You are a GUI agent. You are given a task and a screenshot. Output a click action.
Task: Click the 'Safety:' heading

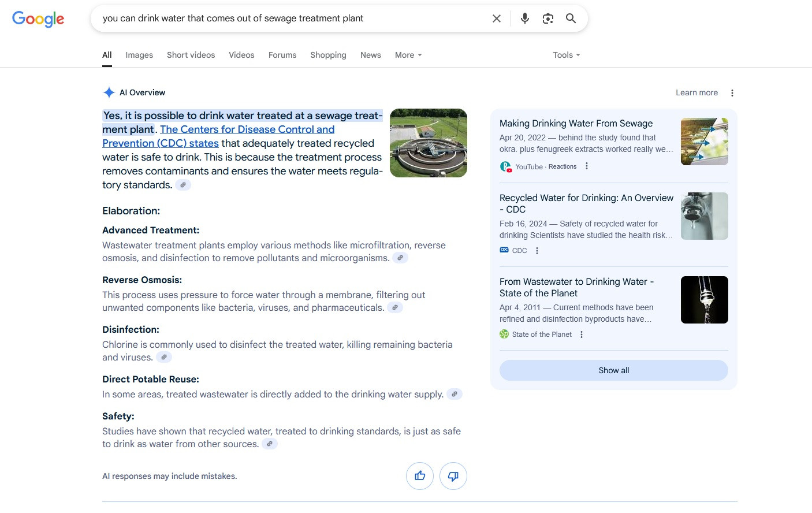click(118, 417)
